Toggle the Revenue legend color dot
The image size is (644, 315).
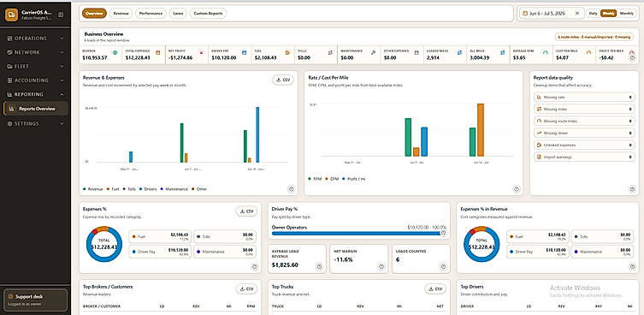[85, 189]
